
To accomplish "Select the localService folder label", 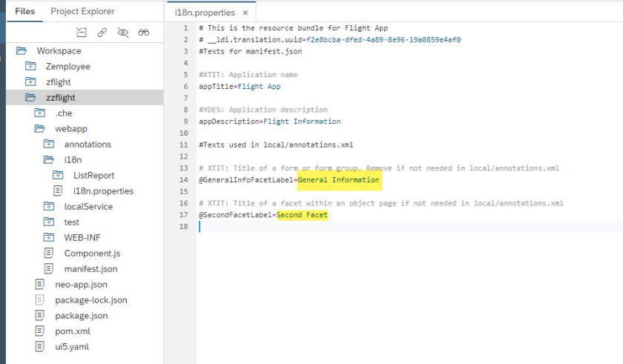I will 88,206.
